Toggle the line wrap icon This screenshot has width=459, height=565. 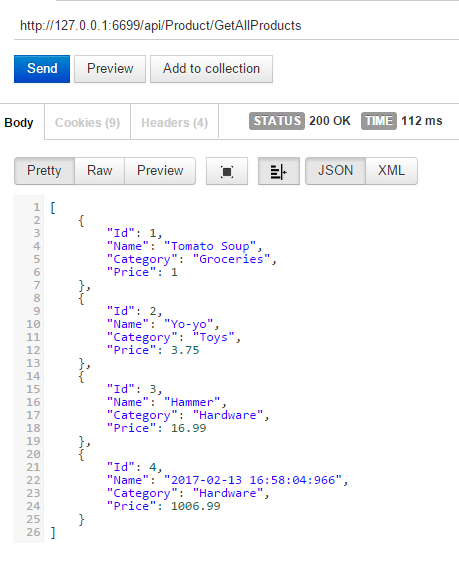click(x=278, y=171)
